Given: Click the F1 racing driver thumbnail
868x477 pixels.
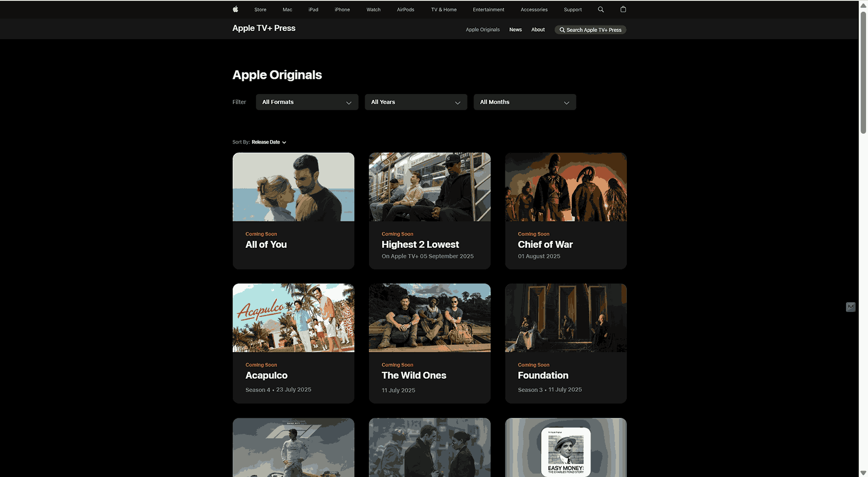Looking at the screenshot, I should click(x=293, y=447).
